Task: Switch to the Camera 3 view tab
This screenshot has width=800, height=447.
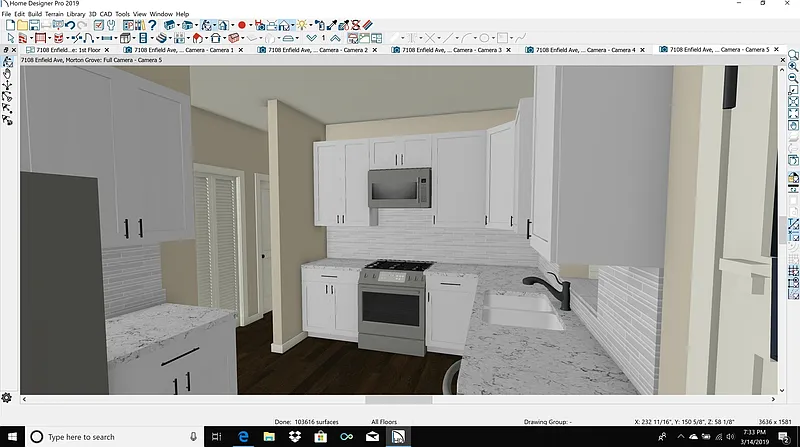Action: point(458,49)
